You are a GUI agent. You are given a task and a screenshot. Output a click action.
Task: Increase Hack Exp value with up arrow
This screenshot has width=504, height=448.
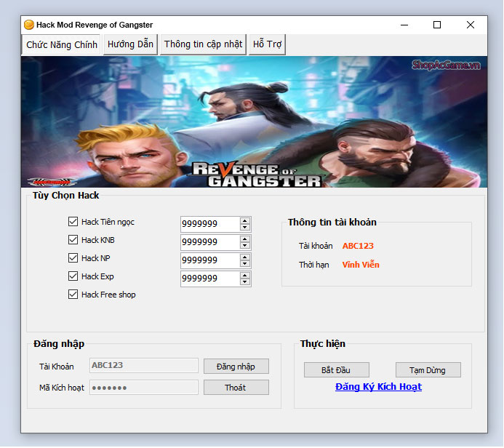pyautogui.click(x=245, y=276)
